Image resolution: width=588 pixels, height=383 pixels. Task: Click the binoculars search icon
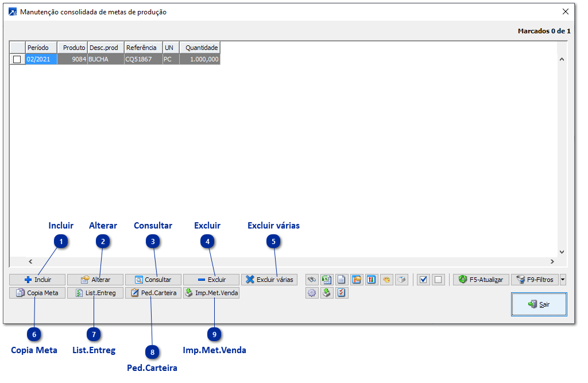pos(312,280)
